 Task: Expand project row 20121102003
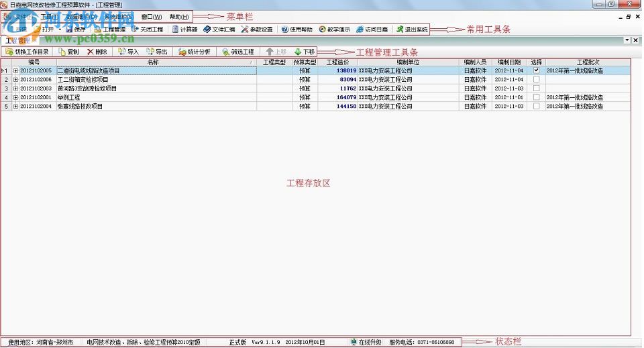pos(15,89)
